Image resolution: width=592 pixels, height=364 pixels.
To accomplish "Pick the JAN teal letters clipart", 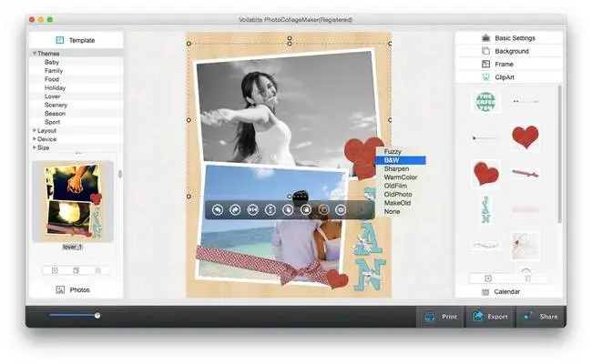I will 485,209.
